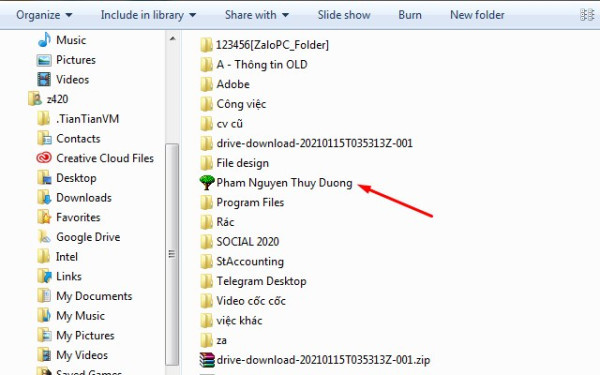Select the Rác folder icon
Image resolution: width=600 pixels, height=375 pixels.
click(x=206, y=222)
